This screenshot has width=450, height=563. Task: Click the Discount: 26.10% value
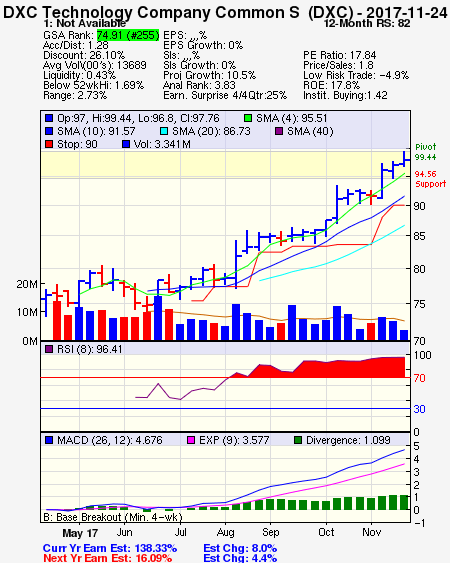tap(84, 55)
